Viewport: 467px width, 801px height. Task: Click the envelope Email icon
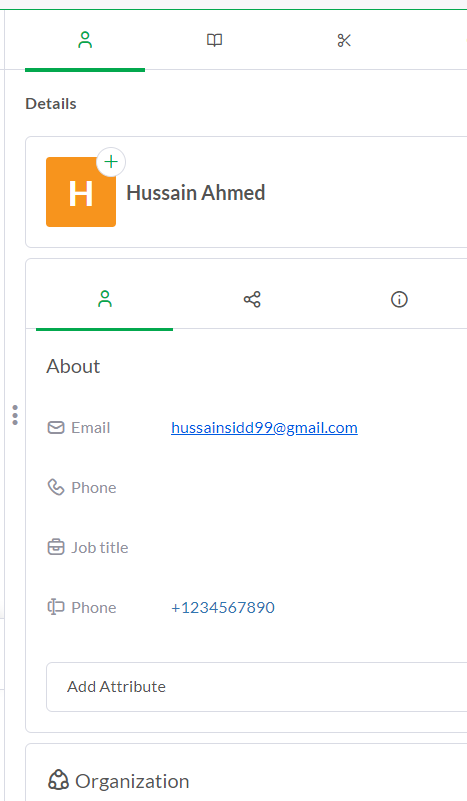click(x=56, y=428)
